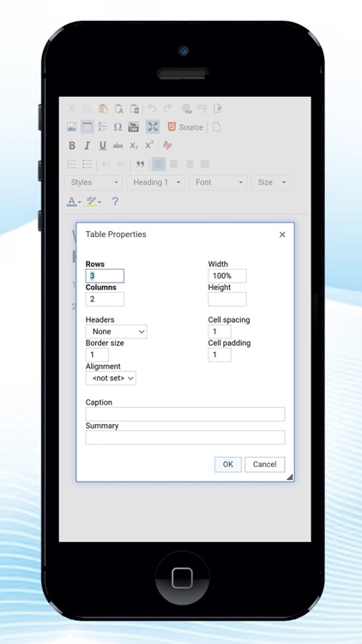Click the phone's home button

(182, 578)
